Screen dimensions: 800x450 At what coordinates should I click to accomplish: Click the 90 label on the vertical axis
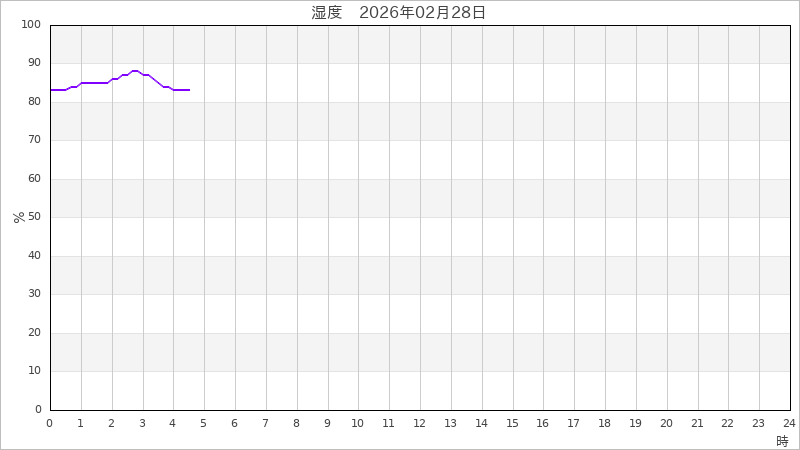tap(34, 63)
